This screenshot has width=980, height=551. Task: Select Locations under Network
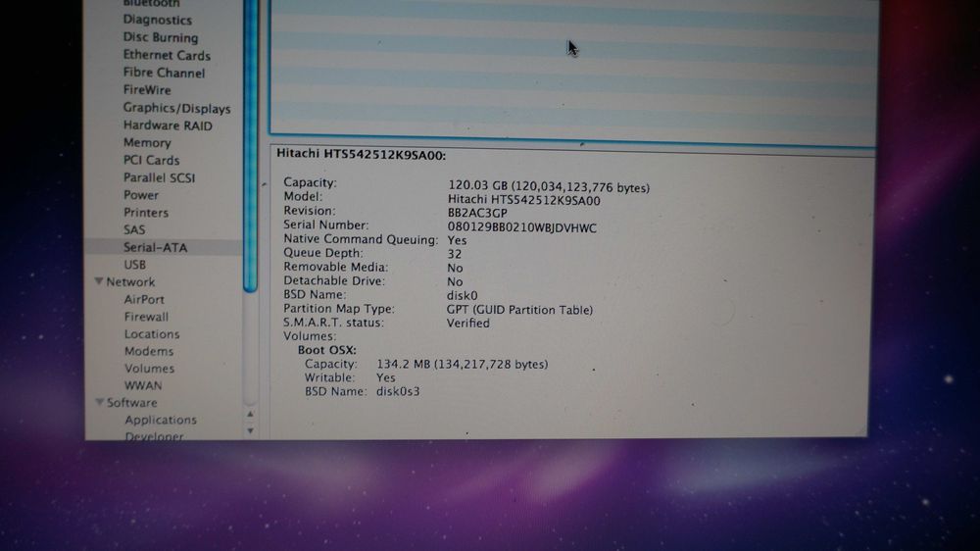coord(152,334)
